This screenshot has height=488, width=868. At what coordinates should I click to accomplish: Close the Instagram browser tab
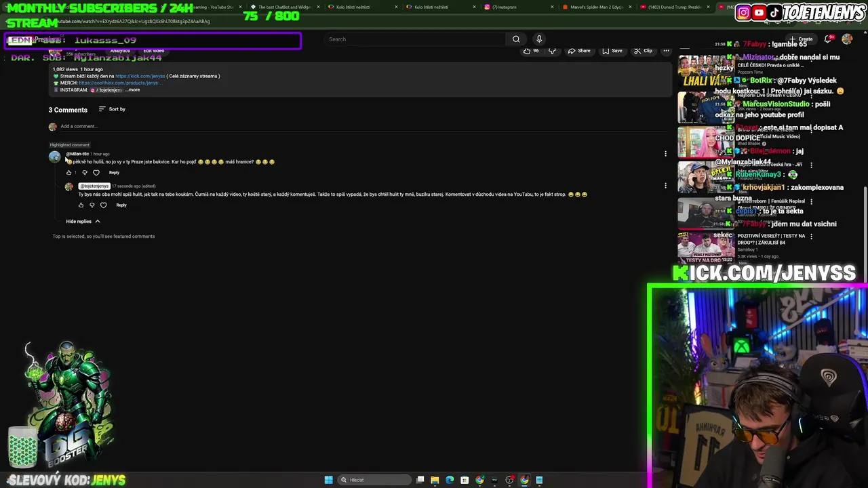[x=553, y=7]
